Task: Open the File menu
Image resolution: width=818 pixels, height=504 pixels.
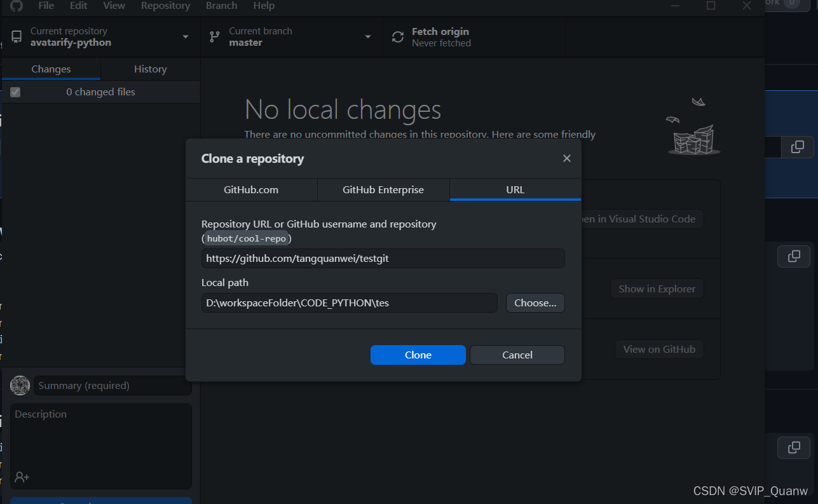Action: pyautogui.click(x=46, y=6)
